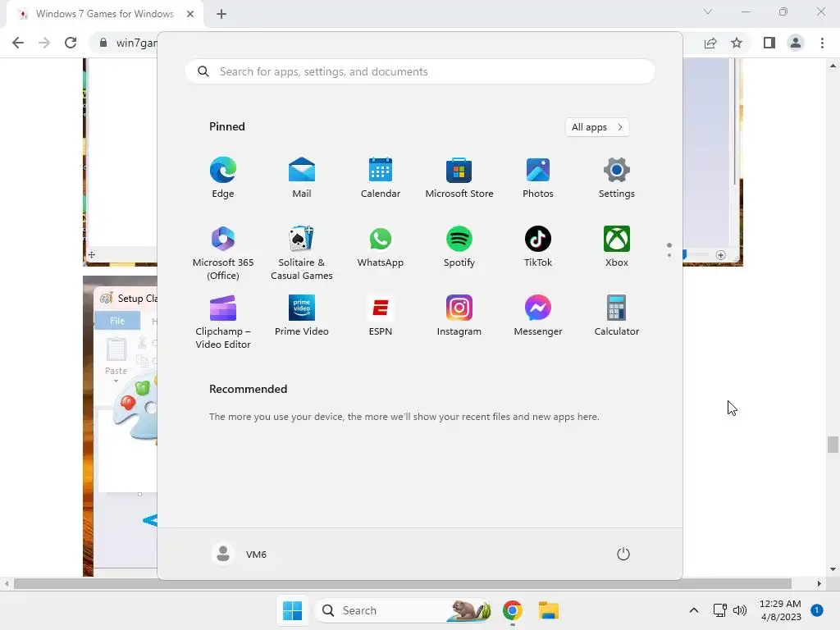Viewport: 840px width, 630px height.
Task: Open Microsoft Store from pinned apps
Action: point(459,178)
